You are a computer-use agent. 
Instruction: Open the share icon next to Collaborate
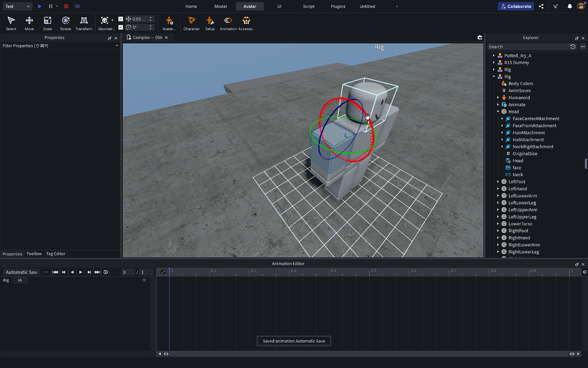click(541, 6)
